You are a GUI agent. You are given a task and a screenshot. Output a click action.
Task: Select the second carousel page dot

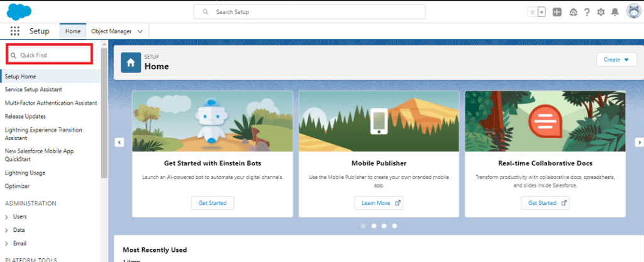click(x=374, y=226)
